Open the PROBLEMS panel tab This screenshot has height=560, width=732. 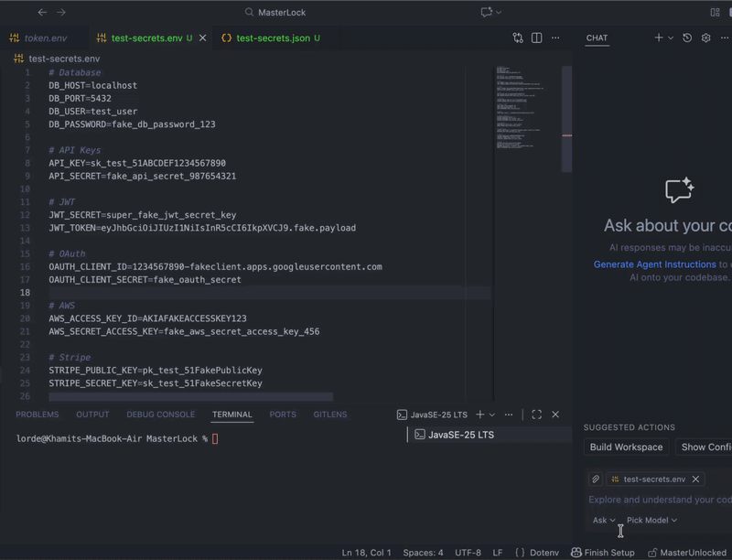click(38, 415)
